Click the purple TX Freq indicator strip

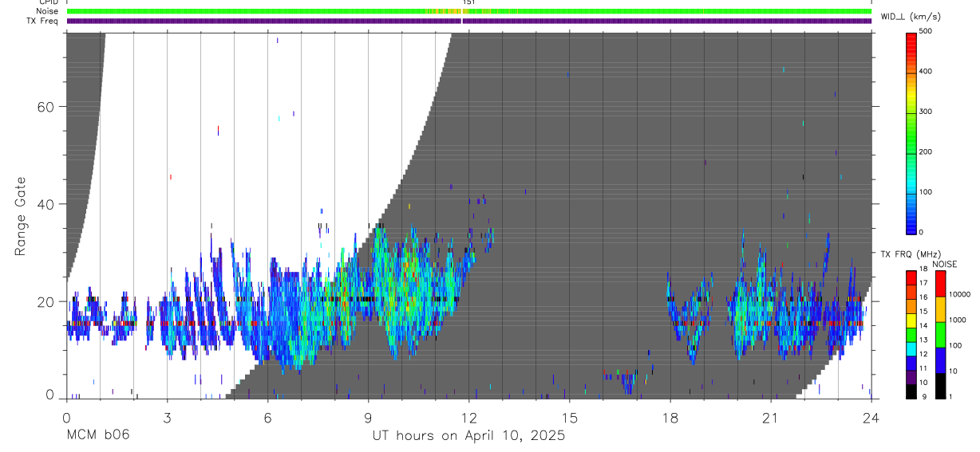[469, 21]
